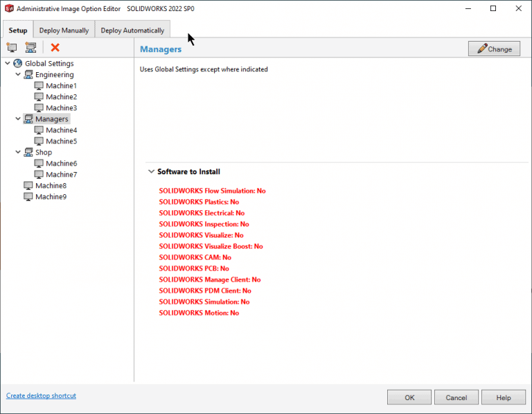Select Machine6 label in tree

[62, 164]
